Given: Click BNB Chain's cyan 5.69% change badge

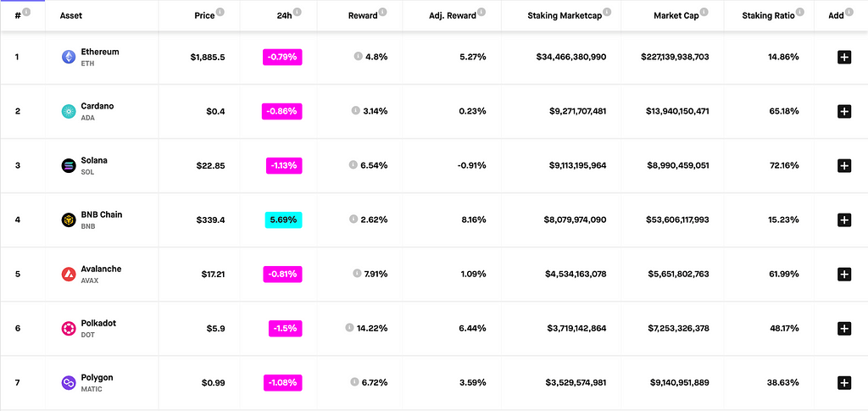Looking at the screenshot, I should (283, 219).
